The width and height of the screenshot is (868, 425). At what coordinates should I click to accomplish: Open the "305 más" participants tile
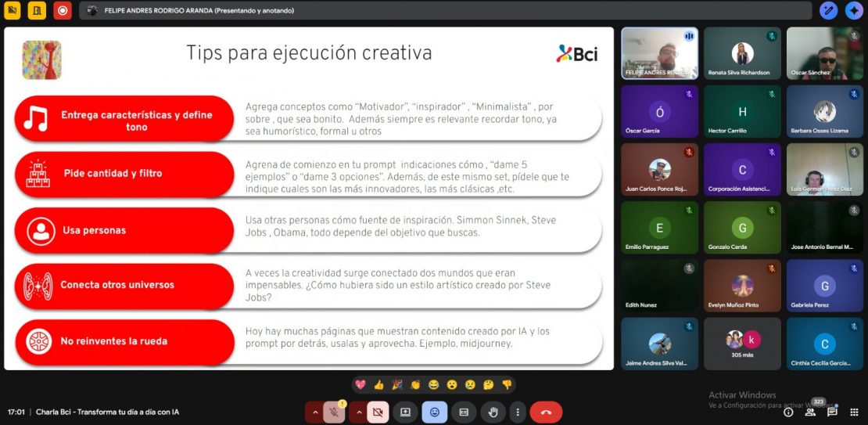[x=742, y=343]
